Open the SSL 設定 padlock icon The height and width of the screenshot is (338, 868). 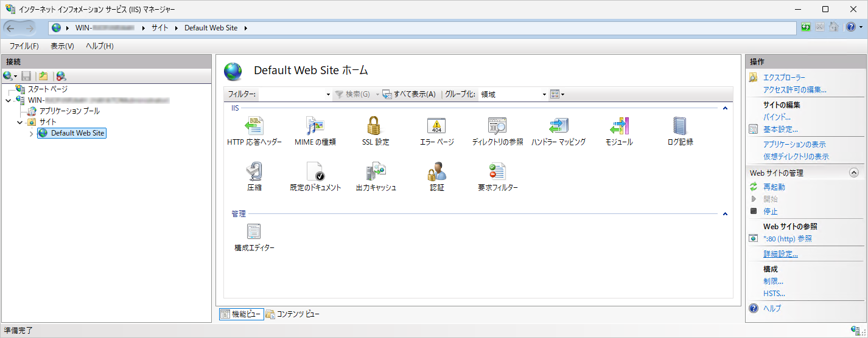[376, 126]
